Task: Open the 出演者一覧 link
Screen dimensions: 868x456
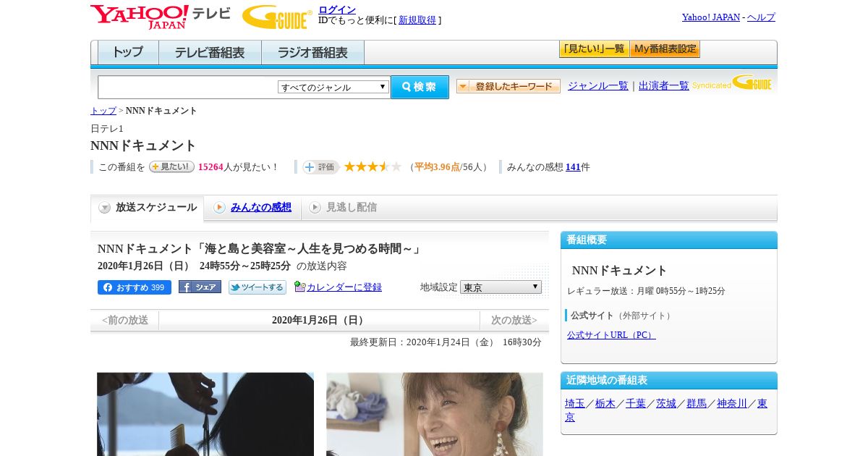Action: pyautogui.click(x=664, y=86)
